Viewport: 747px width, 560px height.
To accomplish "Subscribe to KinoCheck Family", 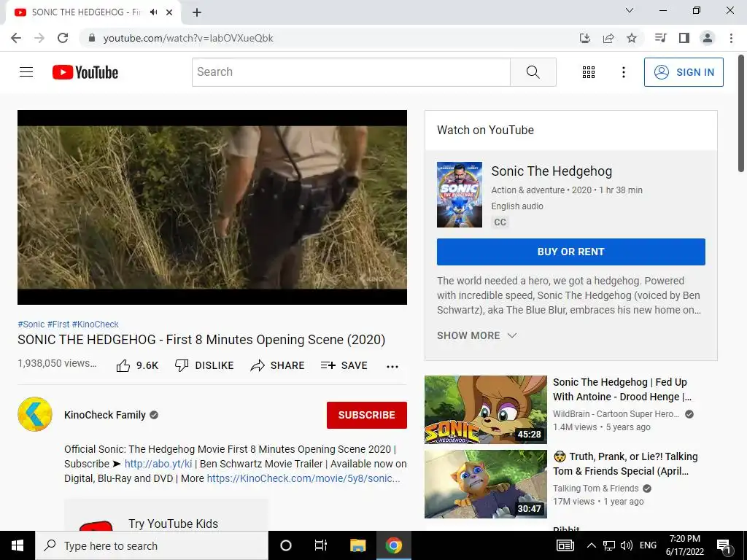I will tap(366, 415).
